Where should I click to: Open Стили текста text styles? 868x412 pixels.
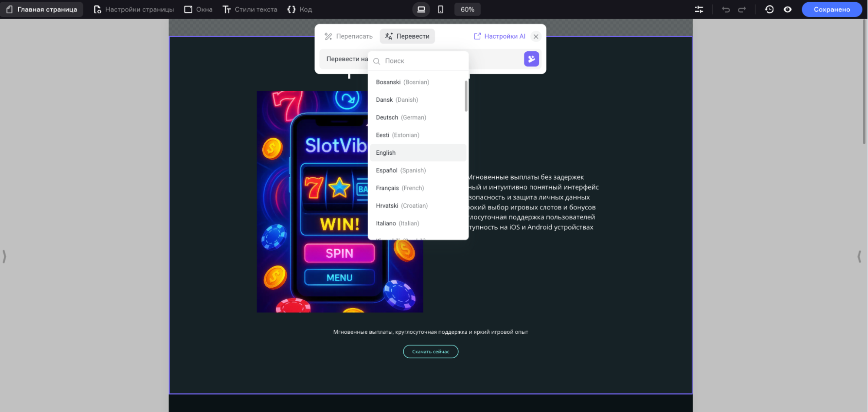tap(250, 9)
